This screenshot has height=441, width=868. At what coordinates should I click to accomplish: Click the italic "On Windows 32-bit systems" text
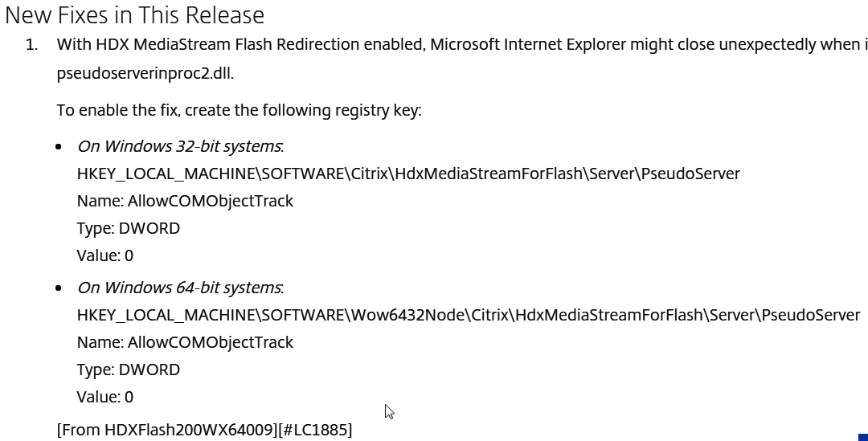[x=180, y=146]
